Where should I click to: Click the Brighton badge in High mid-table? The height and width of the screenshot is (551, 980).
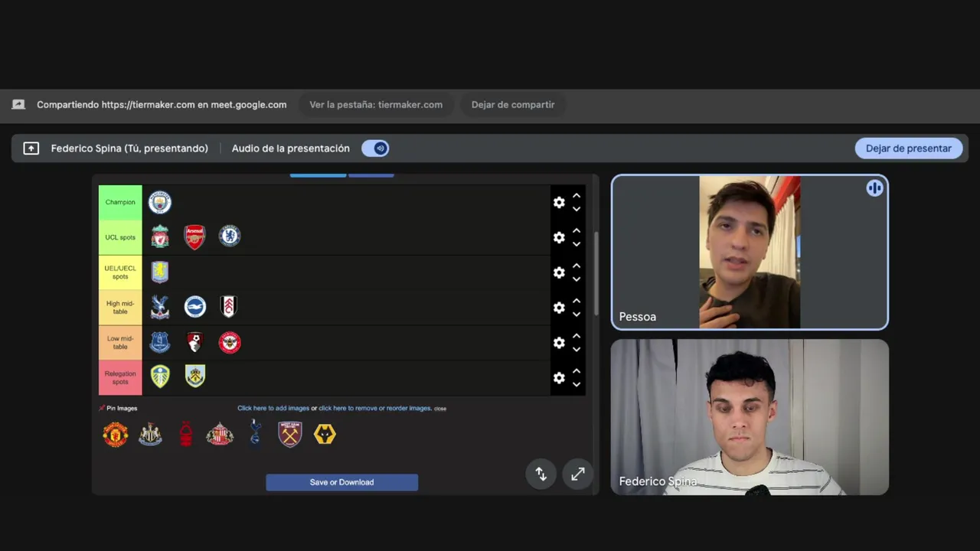click(195, 307)
